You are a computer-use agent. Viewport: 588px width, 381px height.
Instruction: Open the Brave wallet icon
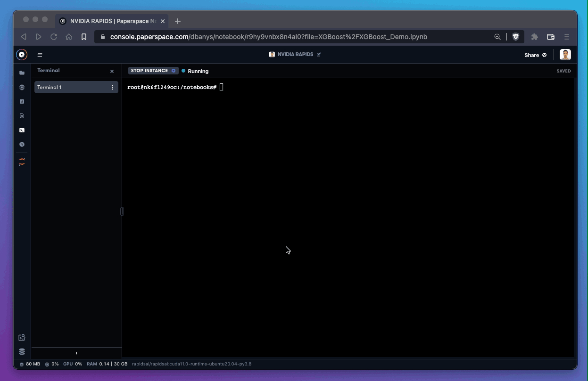click(x=550, y=37)
